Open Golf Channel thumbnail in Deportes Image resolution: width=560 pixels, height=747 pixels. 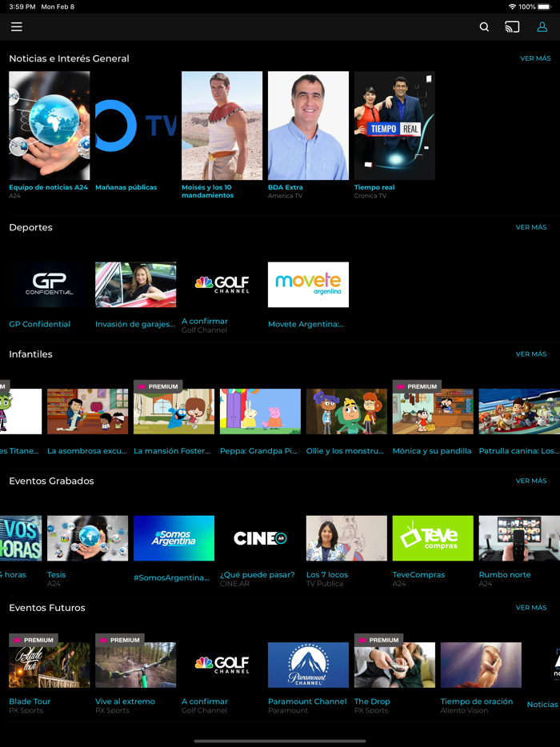pyautogui.click(x=222, y=285)
